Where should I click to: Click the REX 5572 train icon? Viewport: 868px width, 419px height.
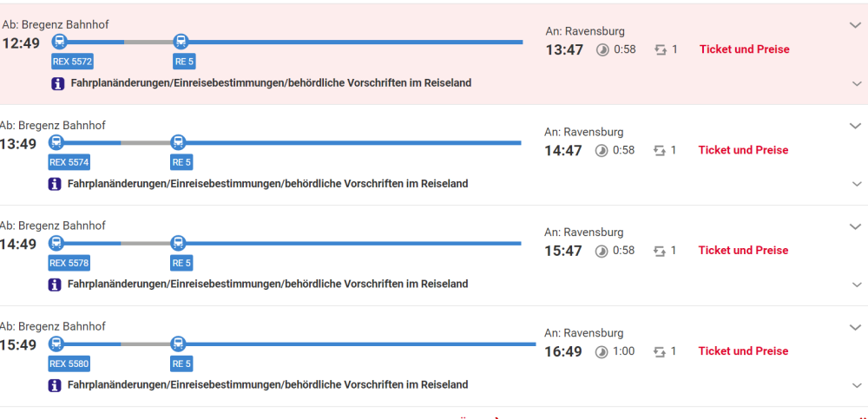tap(59, 42)
